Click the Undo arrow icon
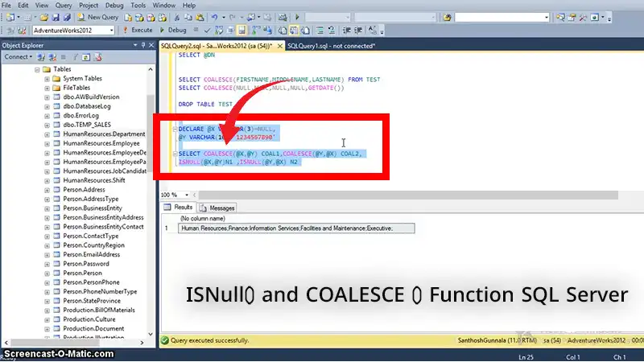The width and height of the screenshot is (644, 362). (214, 17)
